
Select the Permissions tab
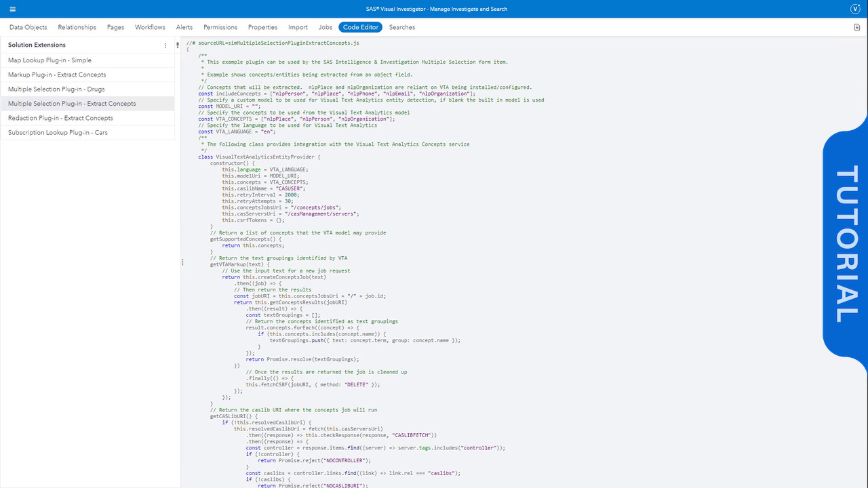[220, 27]
